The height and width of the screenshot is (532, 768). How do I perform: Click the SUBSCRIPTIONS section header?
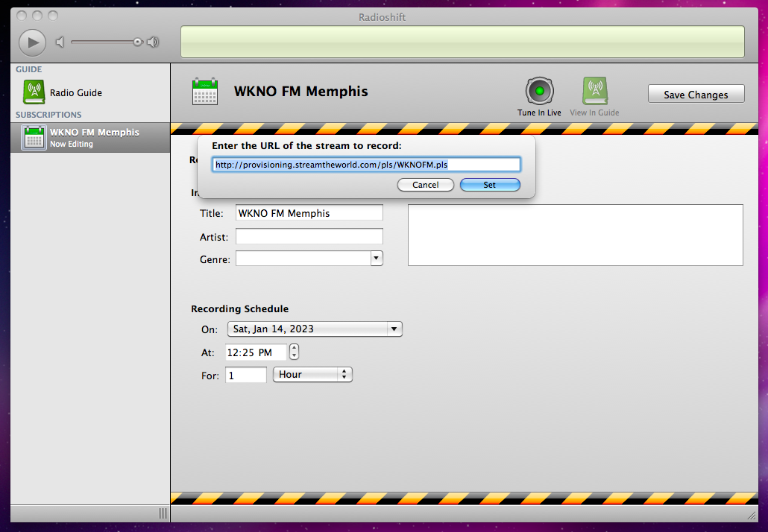(48, 115)
